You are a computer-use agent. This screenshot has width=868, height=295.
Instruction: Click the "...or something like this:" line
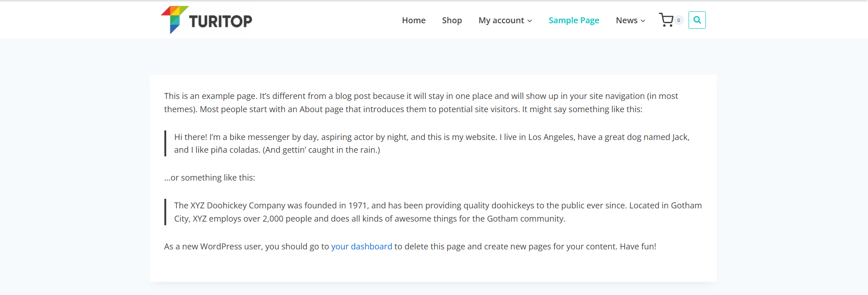[210, 178]
